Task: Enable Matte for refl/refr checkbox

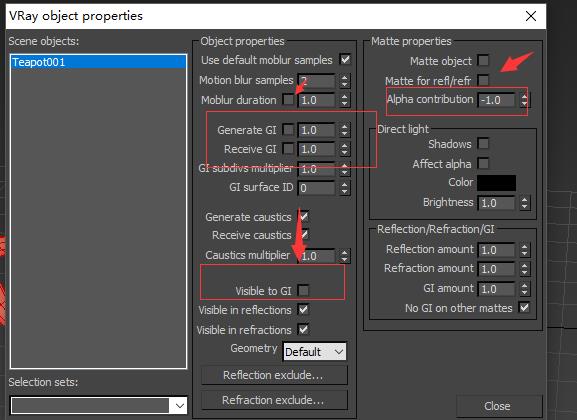Action: (483, 80)
